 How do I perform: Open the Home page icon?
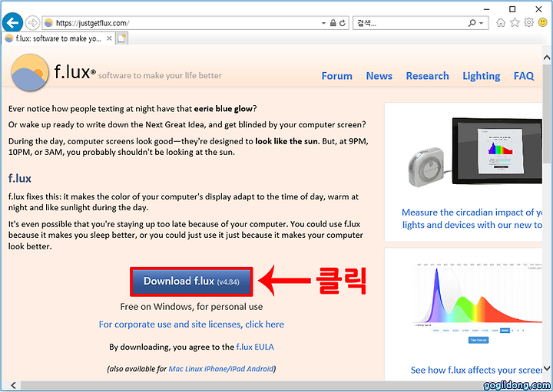[501, 23]
